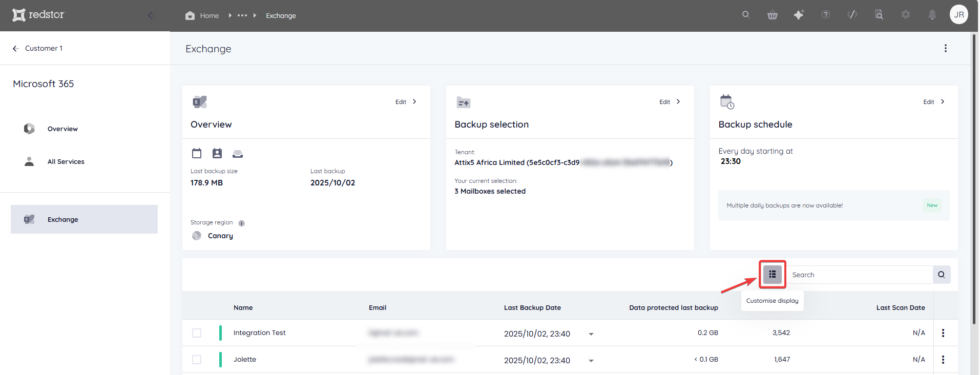Open the settings gear icon
Screen dimensions: 980x375
906,14
